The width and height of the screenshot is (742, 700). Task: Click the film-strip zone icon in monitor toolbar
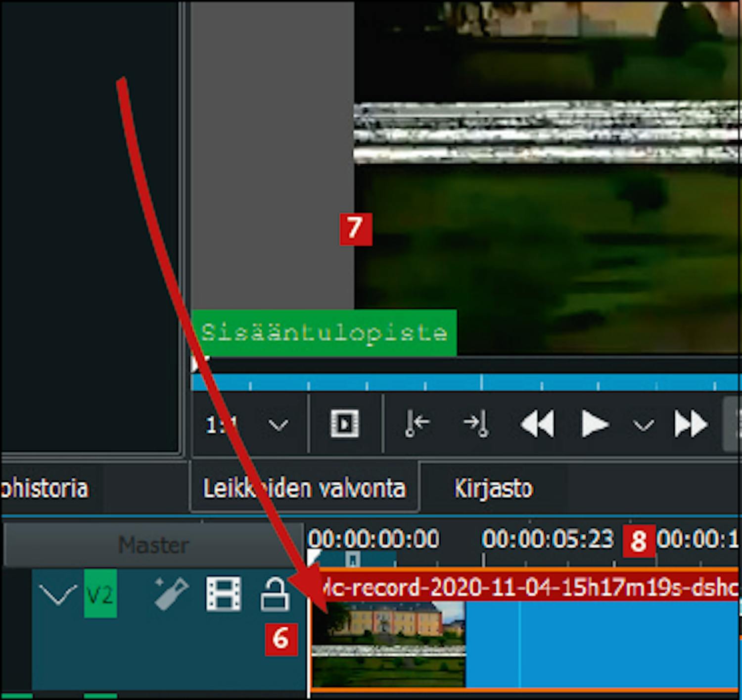pos(345,423)
